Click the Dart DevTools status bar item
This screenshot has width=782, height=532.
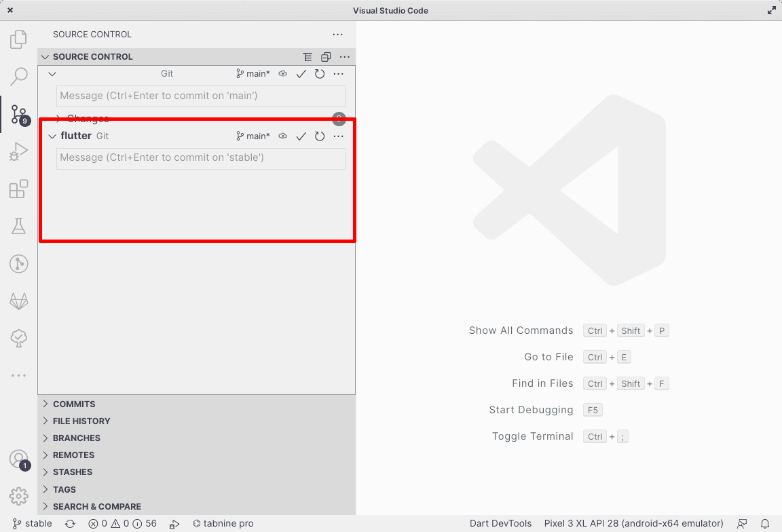click(x=500, y=523)
